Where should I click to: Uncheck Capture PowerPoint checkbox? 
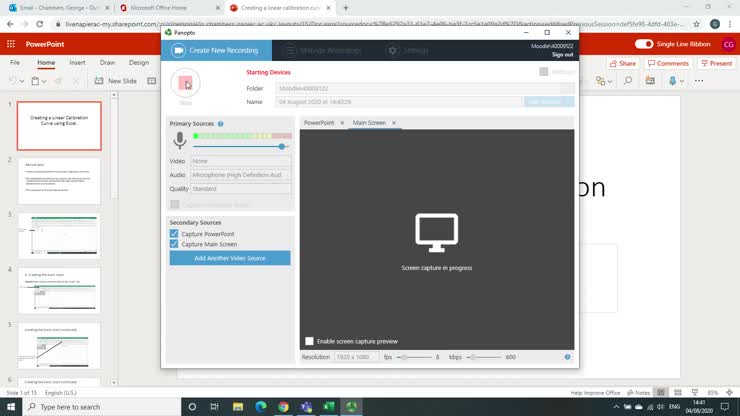click(x=174, y=233)
